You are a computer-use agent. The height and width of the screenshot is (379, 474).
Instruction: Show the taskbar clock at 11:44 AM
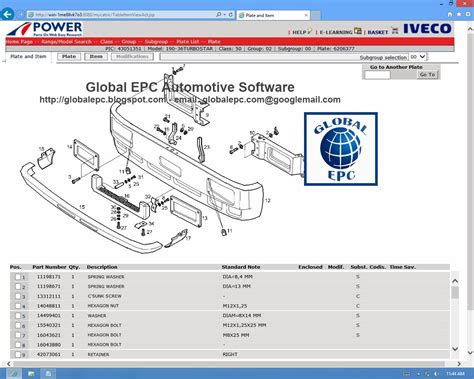(x=455, y=374)
